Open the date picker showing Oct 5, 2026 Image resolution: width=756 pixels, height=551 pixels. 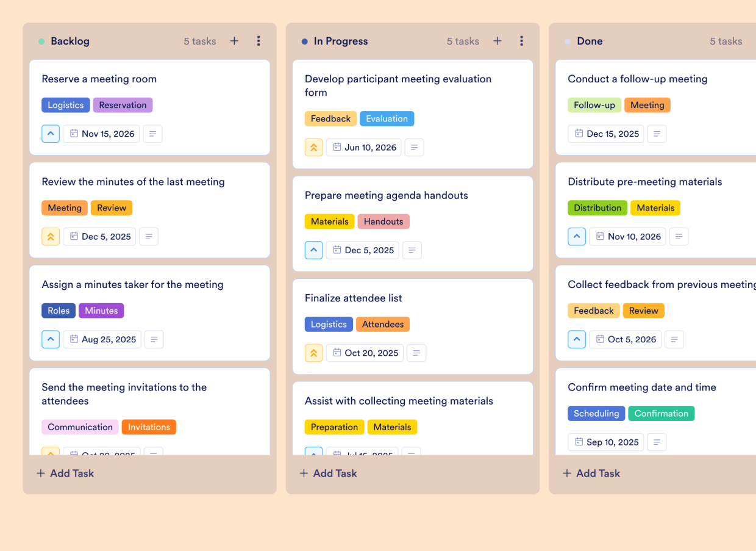[625, 339]
